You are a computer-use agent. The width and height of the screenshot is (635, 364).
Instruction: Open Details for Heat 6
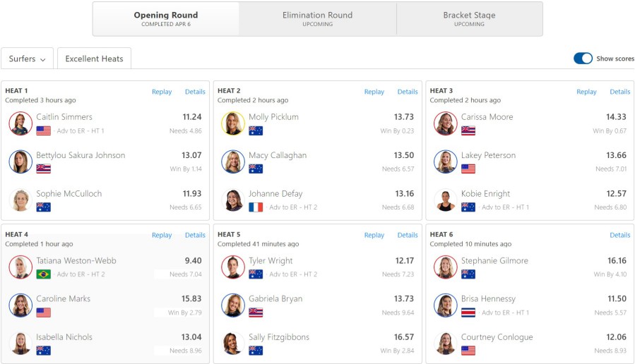pos(620,235)
